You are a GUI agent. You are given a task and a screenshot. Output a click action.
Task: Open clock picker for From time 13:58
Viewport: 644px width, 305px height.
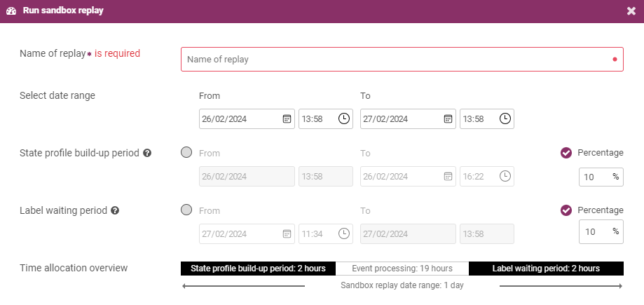pyautogui.click(x=344, y=118)
